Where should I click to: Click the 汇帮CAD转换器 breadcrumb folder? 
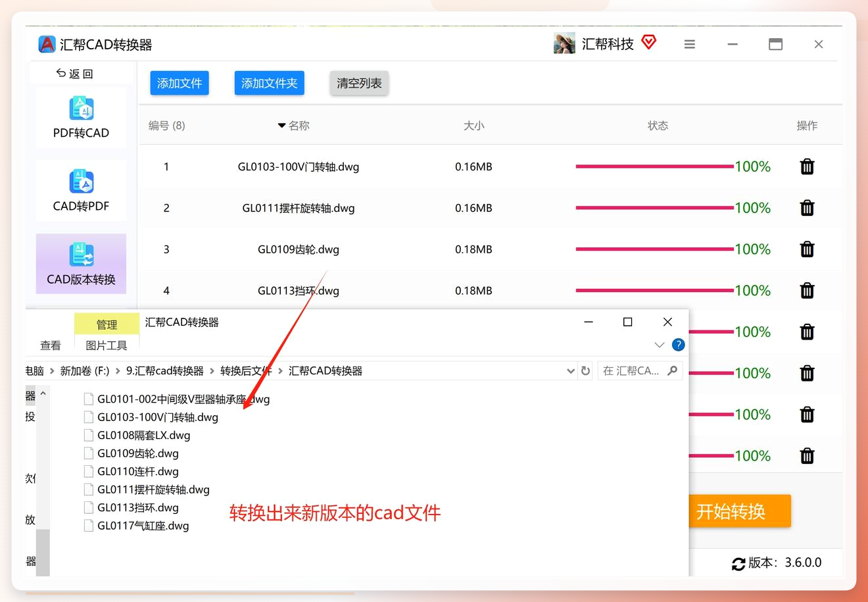click(x=325, y=371)
